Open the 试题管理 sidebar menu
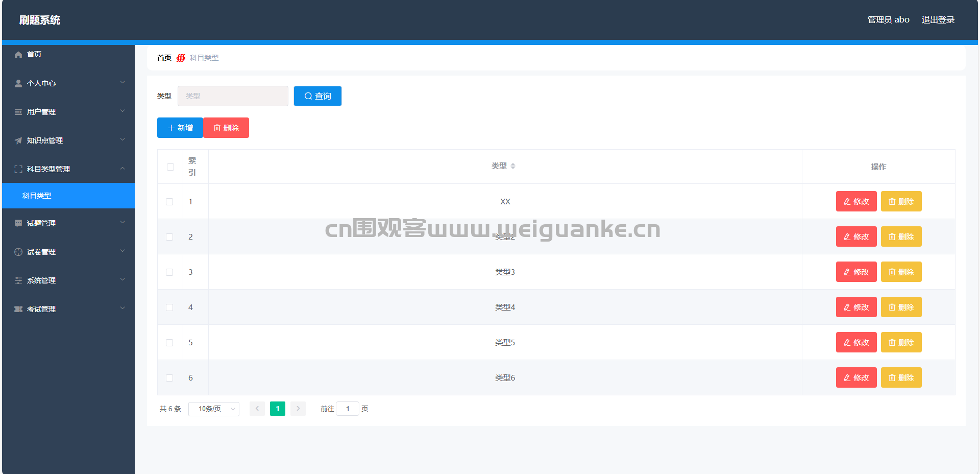The image size is (980, 474). 68,223
